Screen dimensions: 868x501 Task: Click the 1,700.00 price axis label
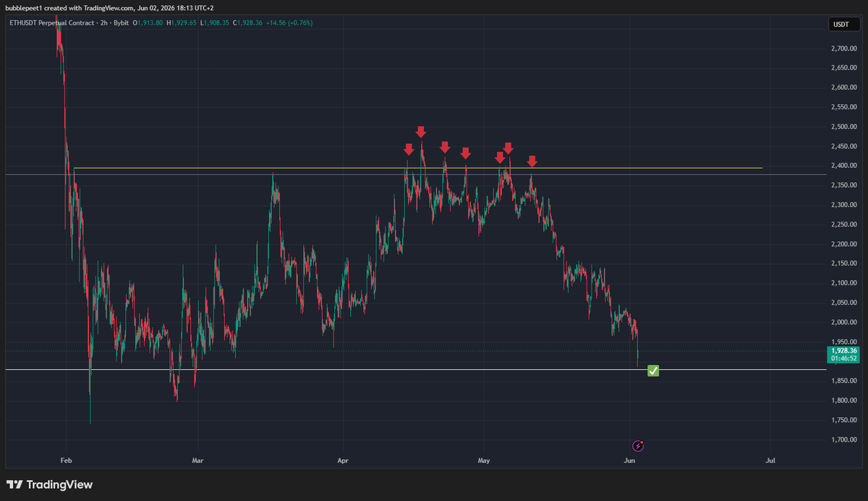(x=844, y=439)
